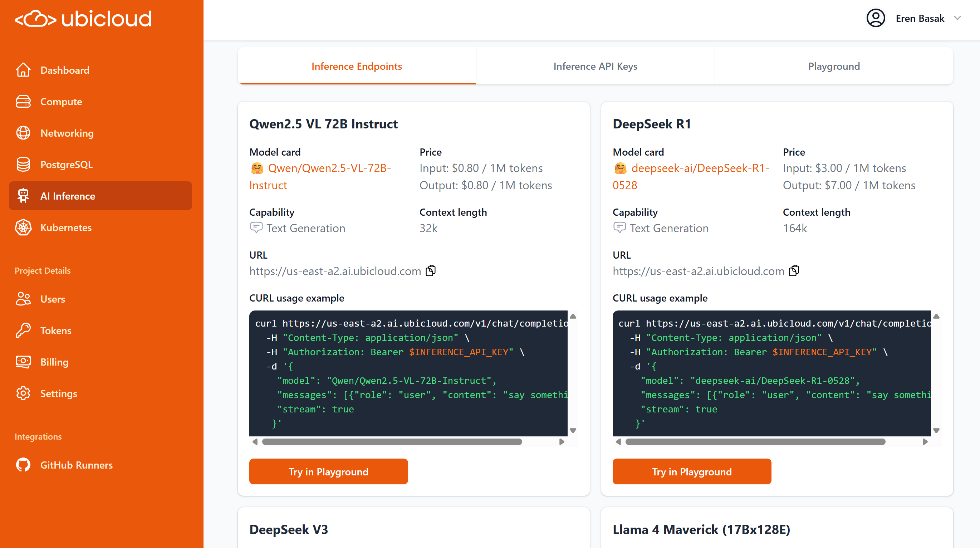Switch to the Inference API Keys tab
Image resolution: width=980 pixels, height=548 pixels.
[595, 66]
